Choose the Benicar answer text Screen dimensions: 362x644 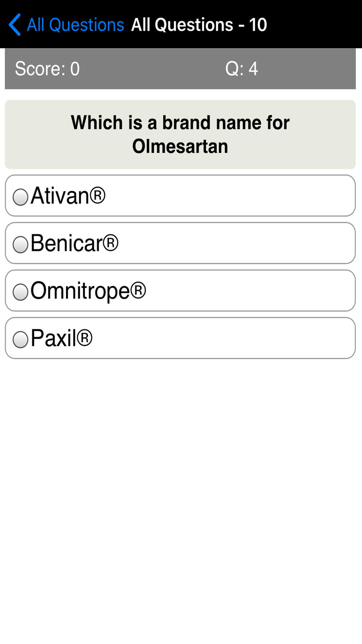point(75,243)
